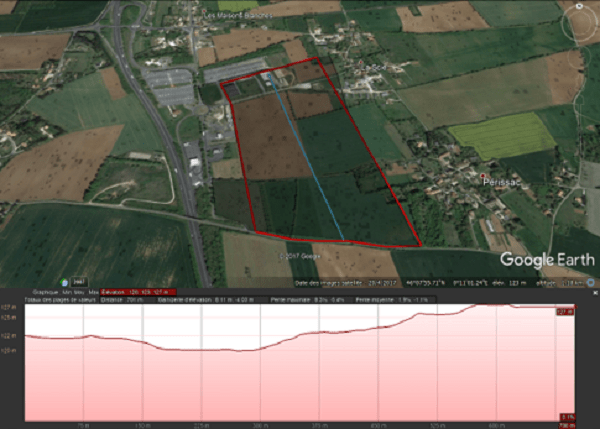Click the gain/loss elevation statistic

pyautogui.click(x=189, y=299)
